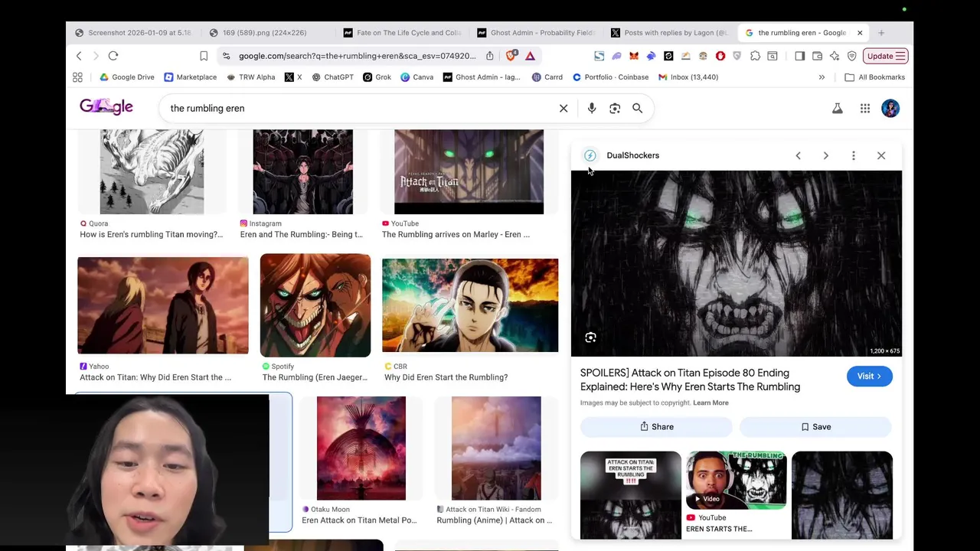Screen dimensions: 980x551
Task: Open the Brave Wallet icon
Action: coord(817,56)
